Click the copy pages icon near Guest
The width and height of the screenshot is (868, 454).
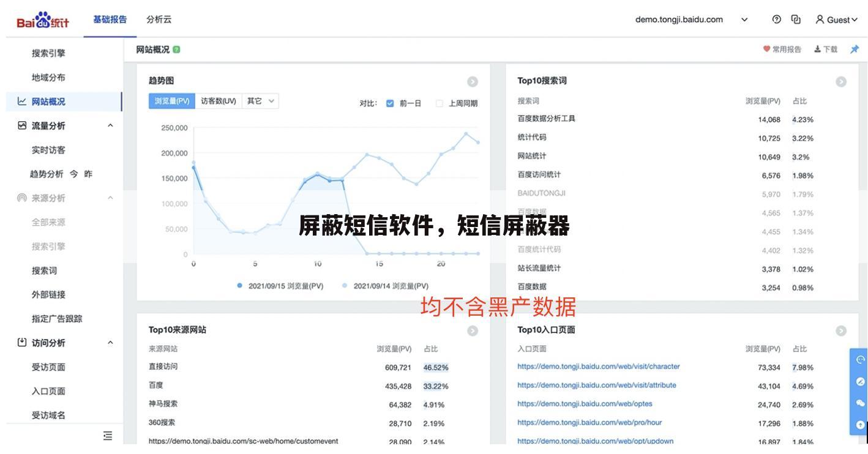click(796, 20)
